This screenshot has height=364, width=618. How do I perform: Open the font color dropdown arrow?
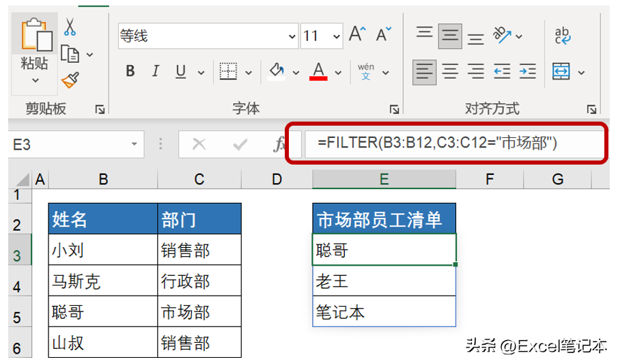(x=338, y=72)
